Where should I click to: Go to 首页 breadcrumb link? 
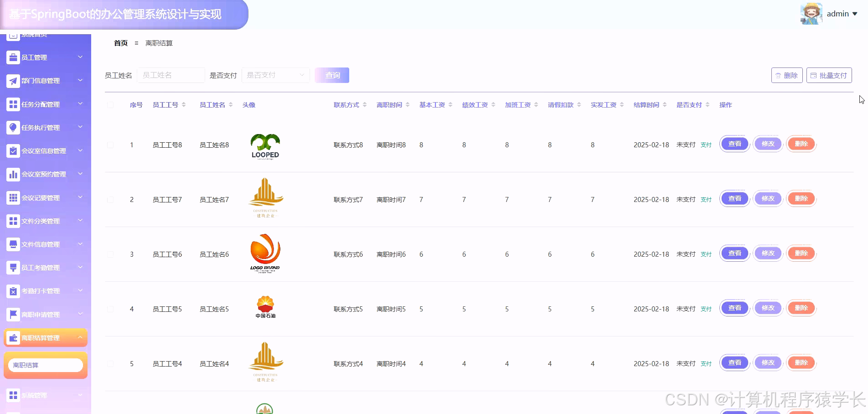pos(120,43)
